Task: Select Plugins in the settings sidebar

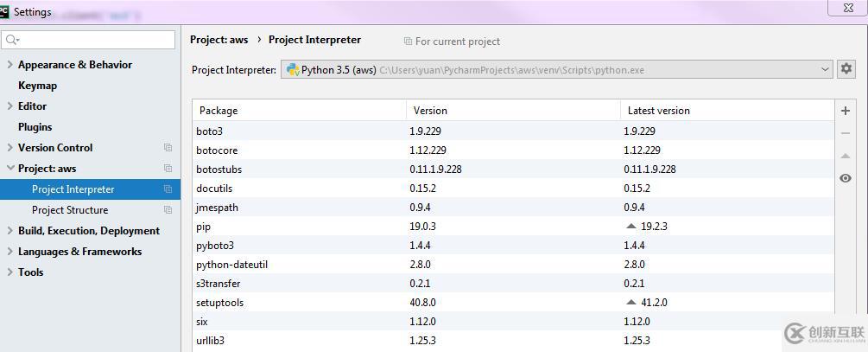Action: point(35,127)
